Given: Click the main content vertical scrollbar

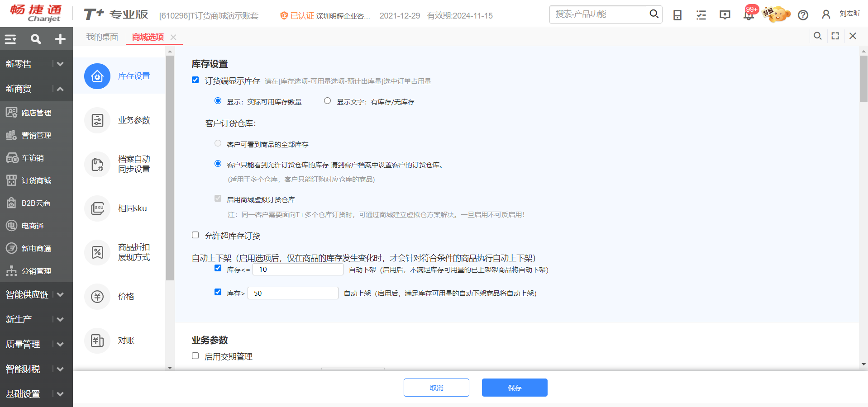Looking at the screenshot, I should [x=863, y=79].
